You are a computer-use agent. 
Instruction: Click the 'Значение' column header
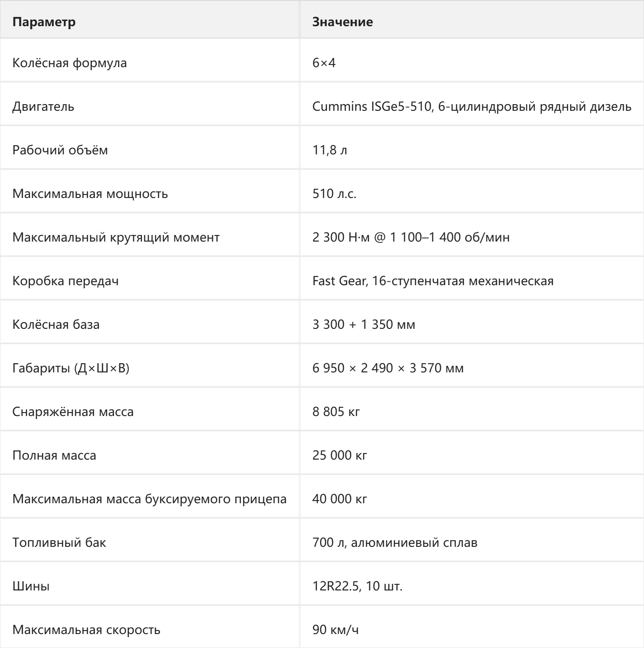pyautogui.click(x=343, y=22)
